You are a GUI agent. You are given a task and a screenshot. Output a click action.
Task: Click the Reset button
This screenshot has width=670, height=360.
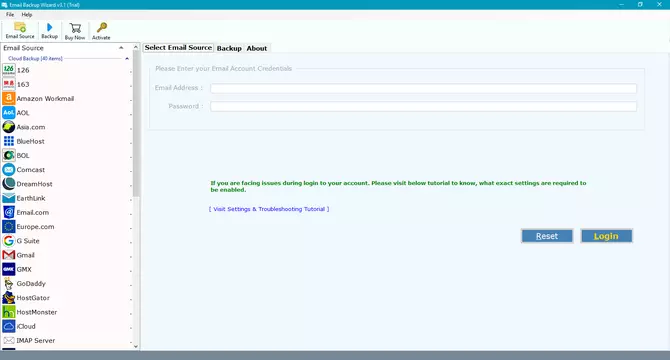(x=547, y=236)
